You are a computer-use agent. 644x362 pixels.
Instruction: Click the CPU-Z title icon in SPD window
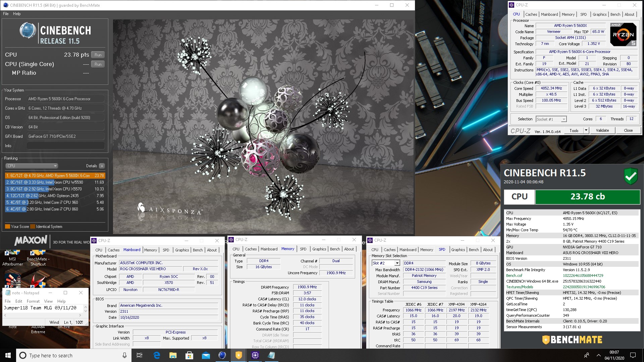point(370,240)
